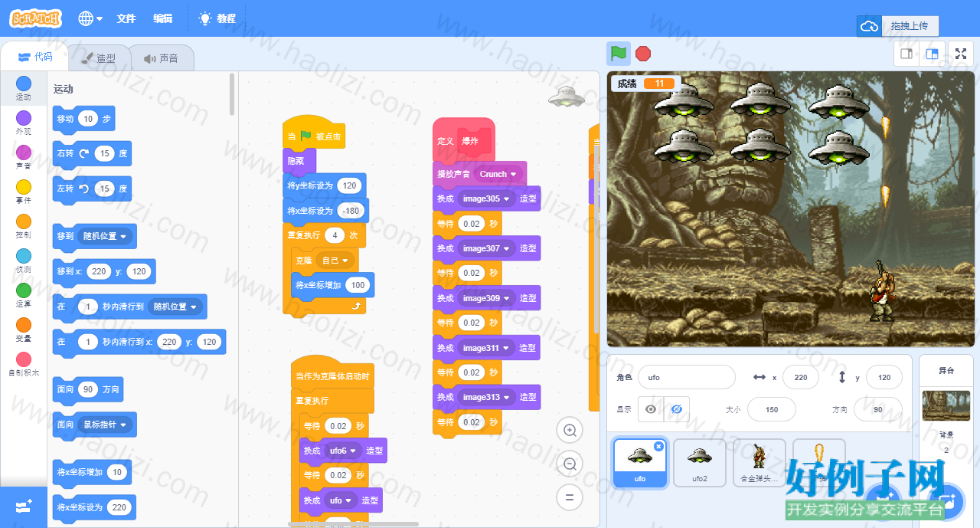Image resolution: width=980 pixels, height=528 pixels.
Task: Click the 当作为克隆体启动时 hat block
Action: pos(332,372)
